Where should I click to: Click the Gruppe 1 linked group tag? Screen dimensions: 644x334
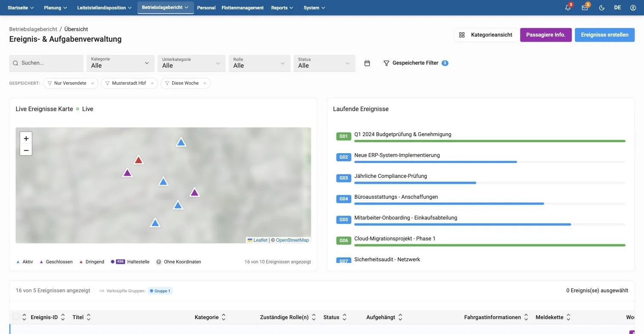(160, 291)
